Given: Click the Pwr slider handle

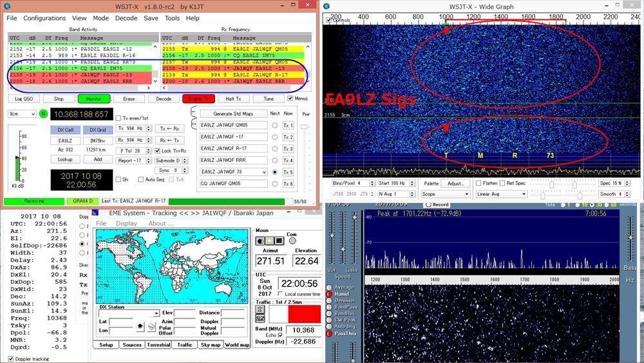Looking at the screenshot, I should point(305,127).
